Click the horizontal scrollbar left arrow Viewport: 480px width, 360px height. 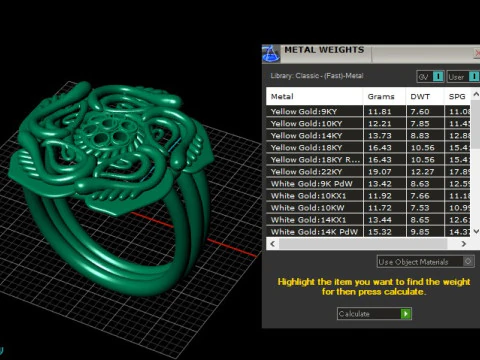(273, 244)
